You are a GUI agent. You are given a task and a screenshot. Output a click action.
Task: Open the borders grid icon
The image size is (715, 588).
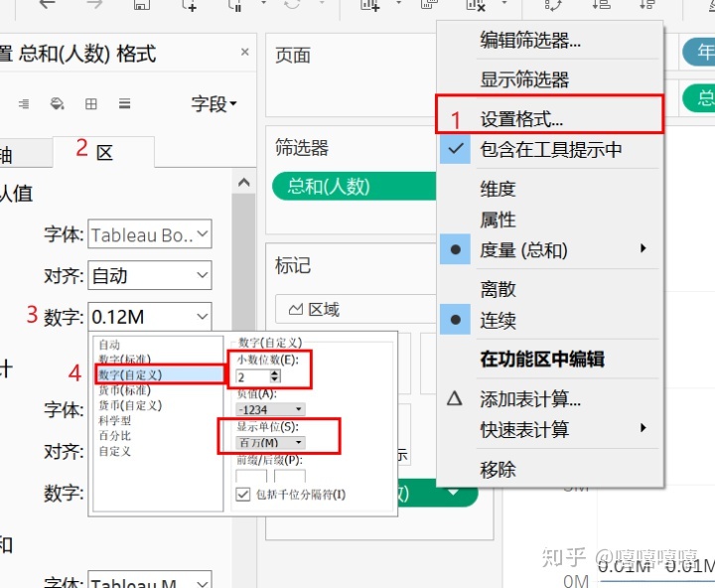(x=91, y=104)
